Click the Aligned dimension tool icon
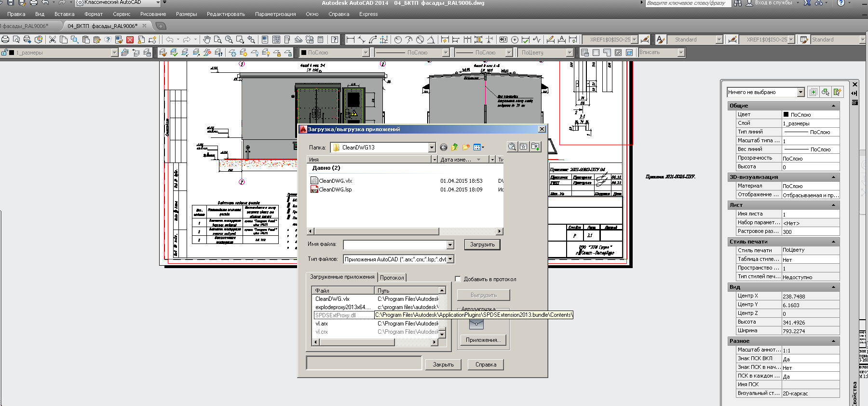 (x=361, y=40)
